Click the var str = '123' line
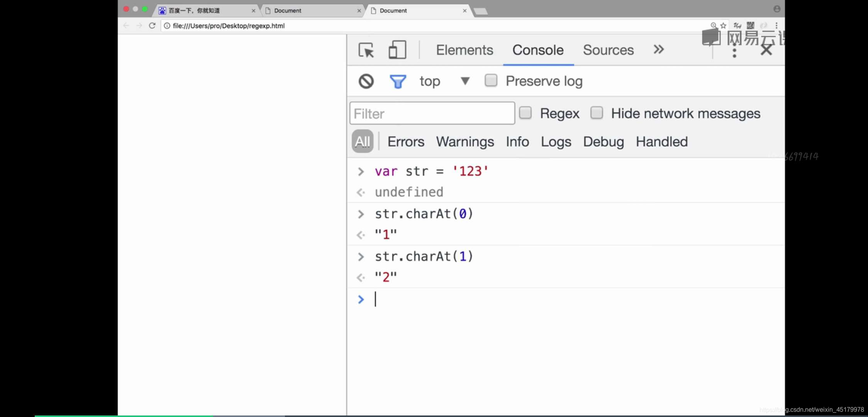The width and height of the screenshot is (868, 417). click(431, 171)
